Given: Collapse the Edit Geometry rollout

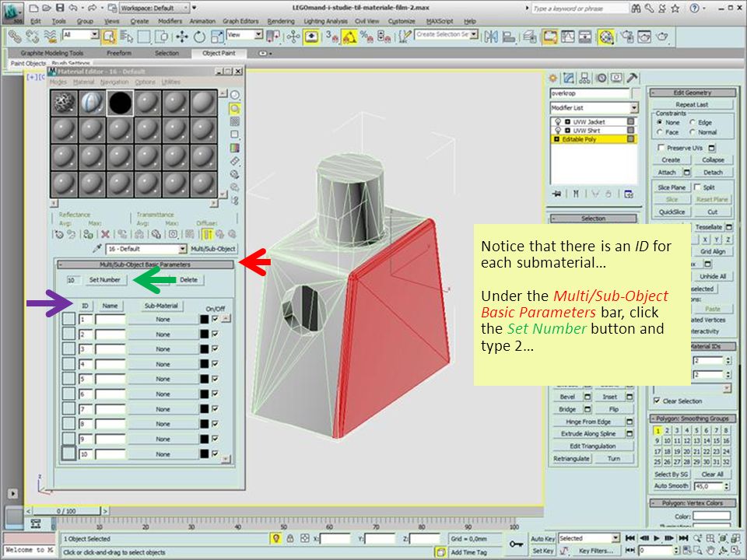Looking at the screenshot, I should click(693, 93).
